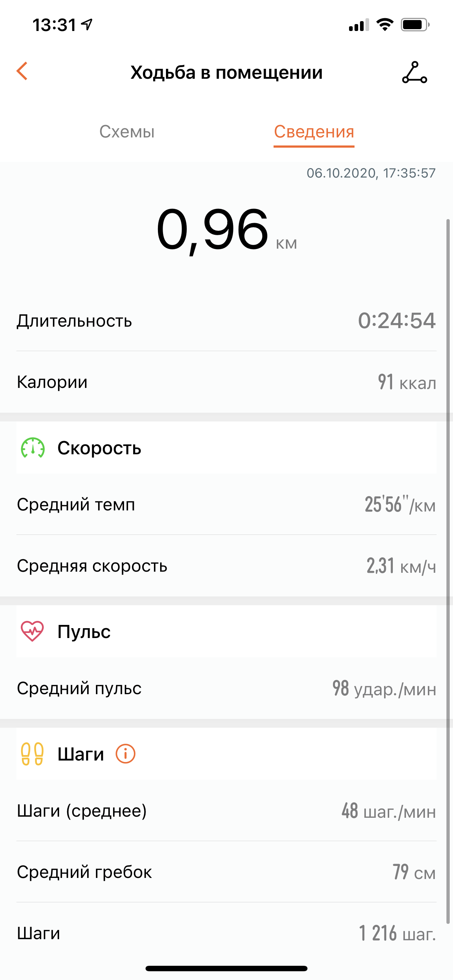Screen dimensions: 453x980
Task: Tap the orange back arrow
Action: click(22, 71)
